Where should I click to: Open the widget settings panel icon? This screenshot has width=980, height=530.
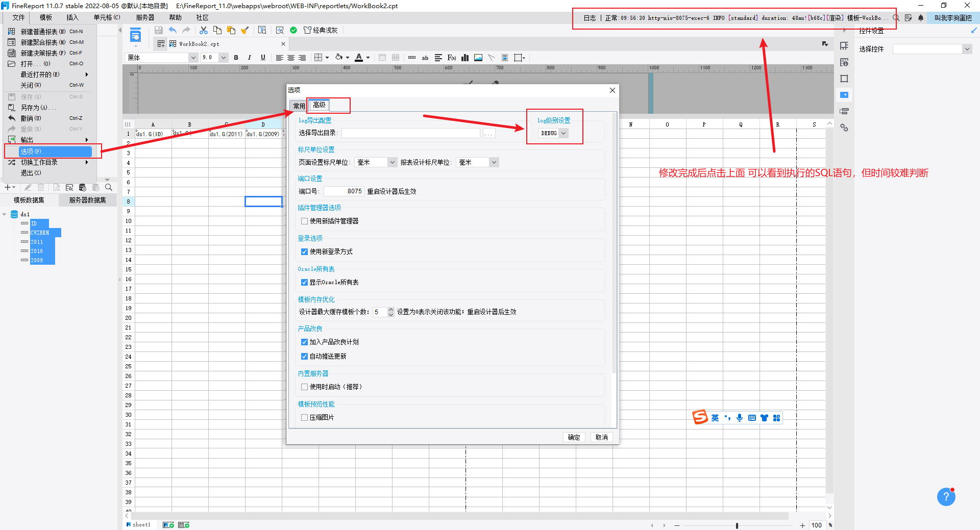click(x=844, y=95)
